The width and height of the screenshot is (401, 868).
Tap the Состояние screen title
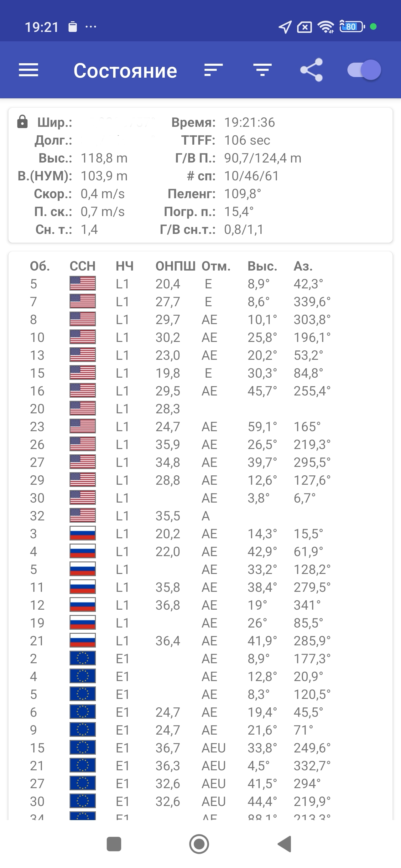tap(125, 71)
